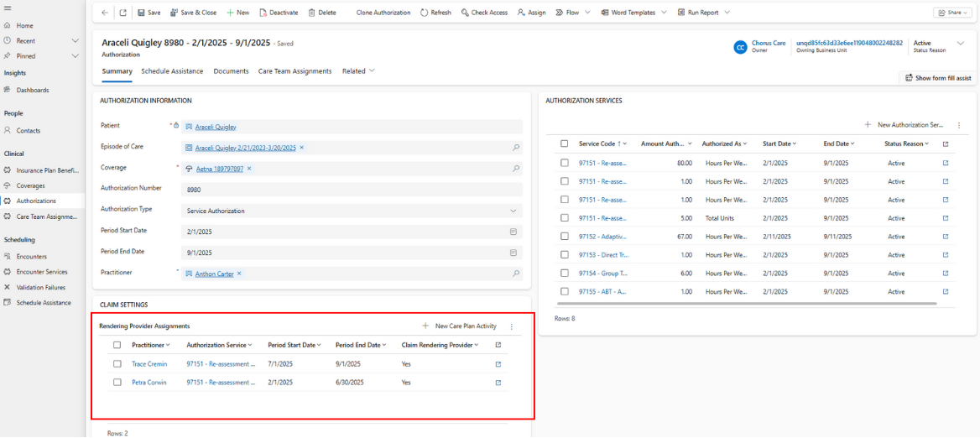This screenshot has width=980, height=438.
Task: Open Validation Failures in sidebar
Action: point(40,288)
